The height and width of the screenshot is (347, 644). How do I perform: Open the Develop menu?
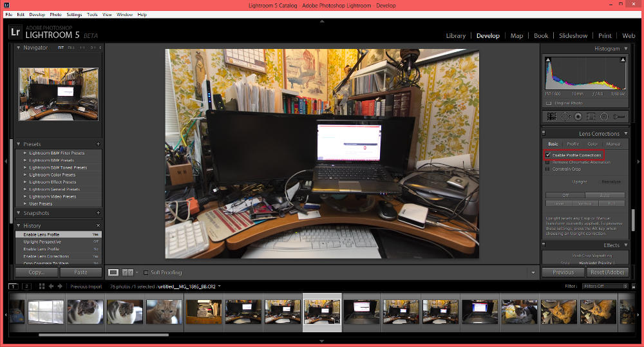(x=37, y=14)
